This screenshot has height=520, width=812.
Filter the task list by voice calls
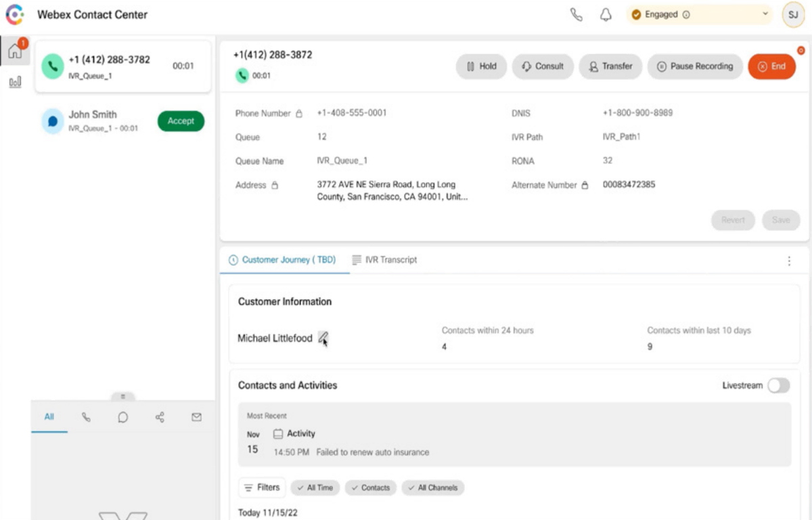point(86,417)
